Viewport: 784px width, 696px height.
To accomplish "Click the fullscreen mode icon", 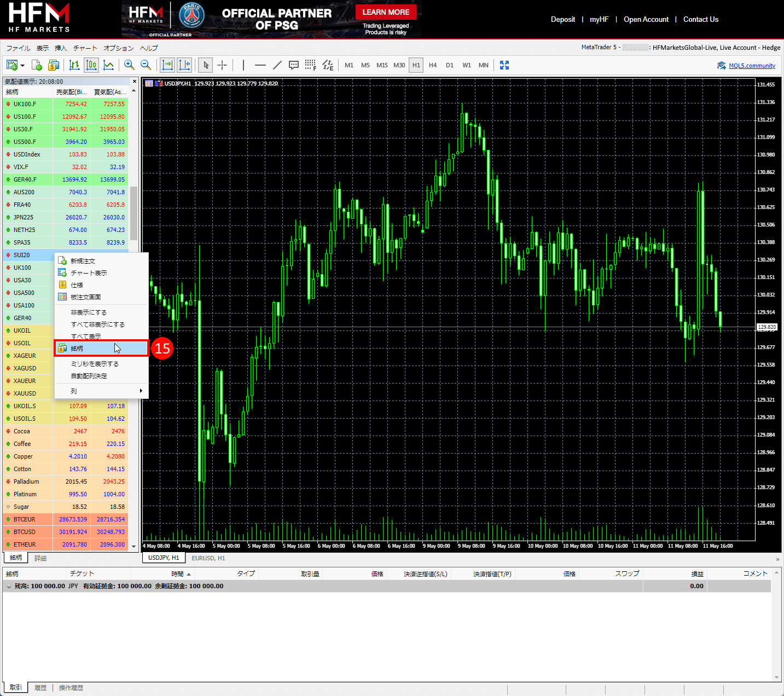I will point(504,65).
